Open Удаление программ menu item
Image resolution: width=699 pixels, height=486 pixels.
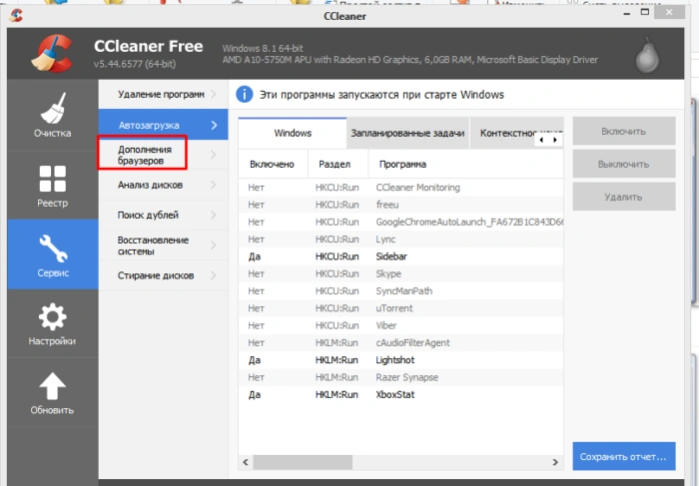(x=163, y=94)
